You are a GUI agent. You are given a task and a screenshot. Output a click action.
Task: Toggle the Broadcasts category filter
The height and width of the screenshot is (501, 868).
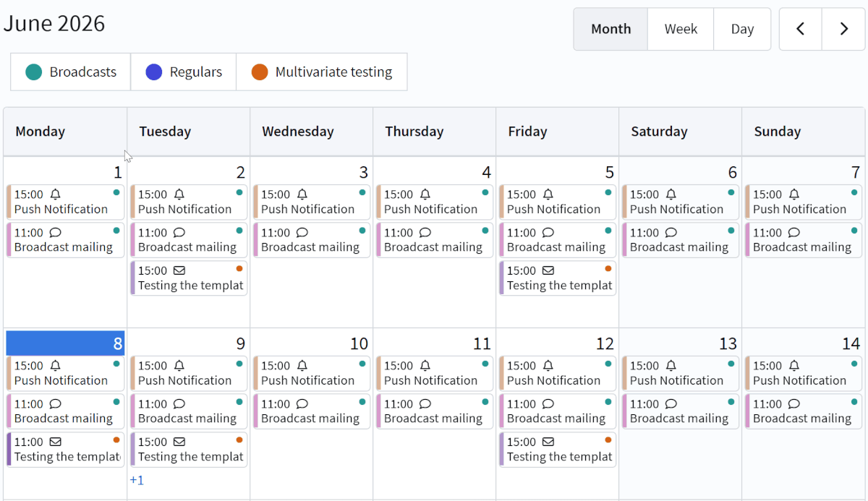(71, 72)
